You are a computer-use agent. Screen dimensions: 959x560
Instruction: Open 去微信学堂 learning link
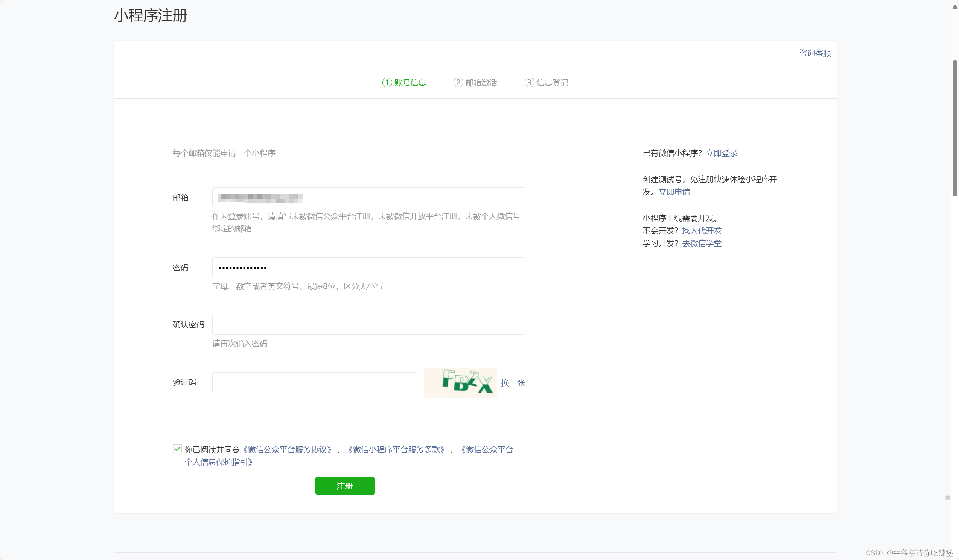[702, 243]
